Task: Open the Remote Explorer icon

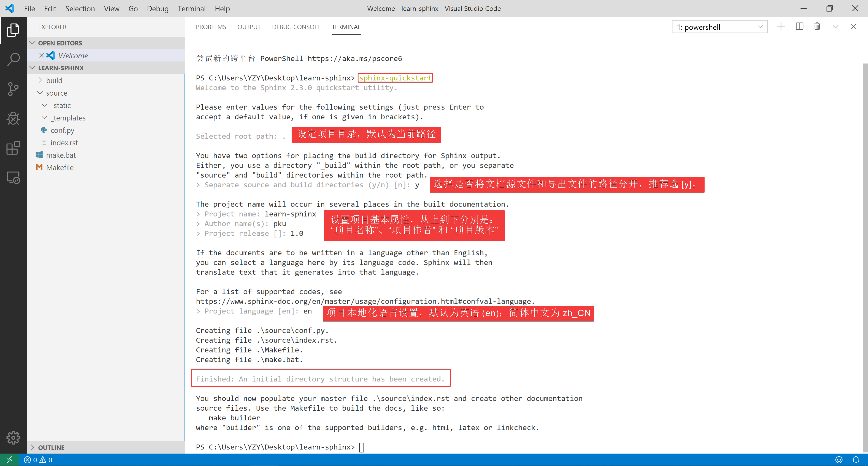Action: [x=13, y=178]
